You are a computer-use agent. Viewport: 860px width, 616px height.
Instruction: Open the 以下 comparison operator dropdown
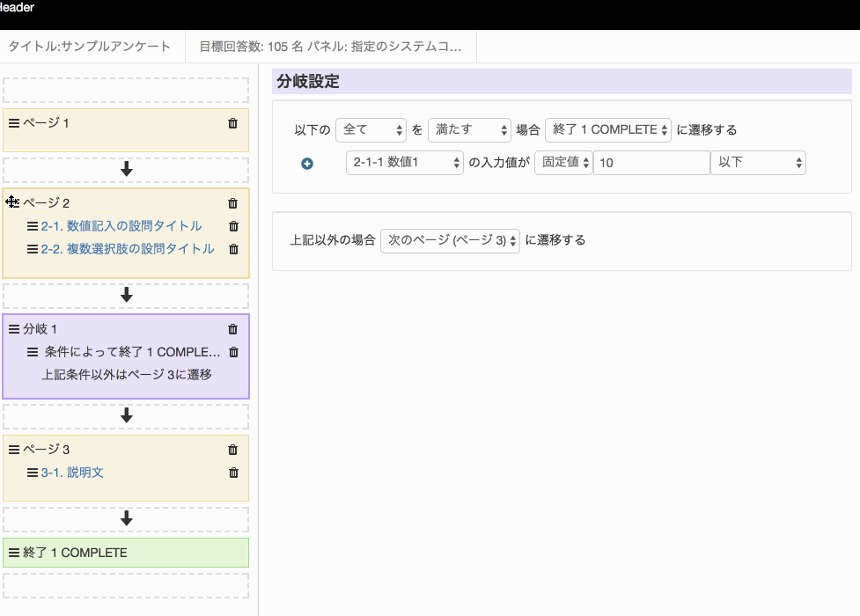point(757,163)
